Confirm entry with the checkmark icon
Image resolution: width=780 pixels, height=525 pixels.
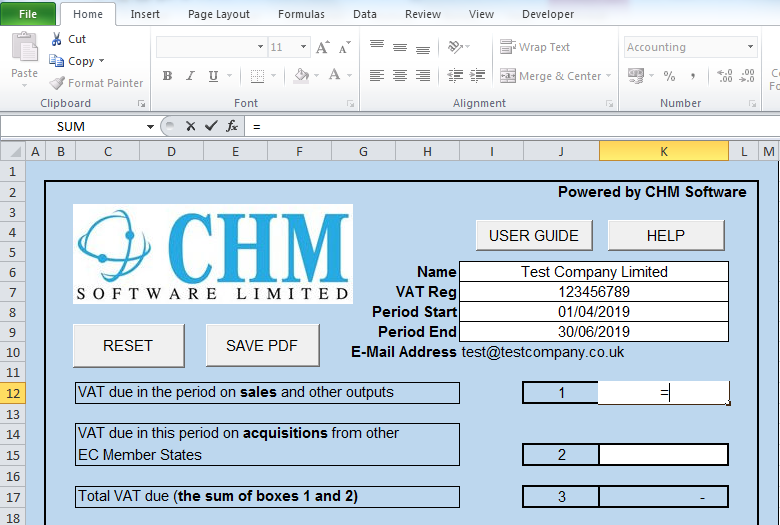click(210, 126)
